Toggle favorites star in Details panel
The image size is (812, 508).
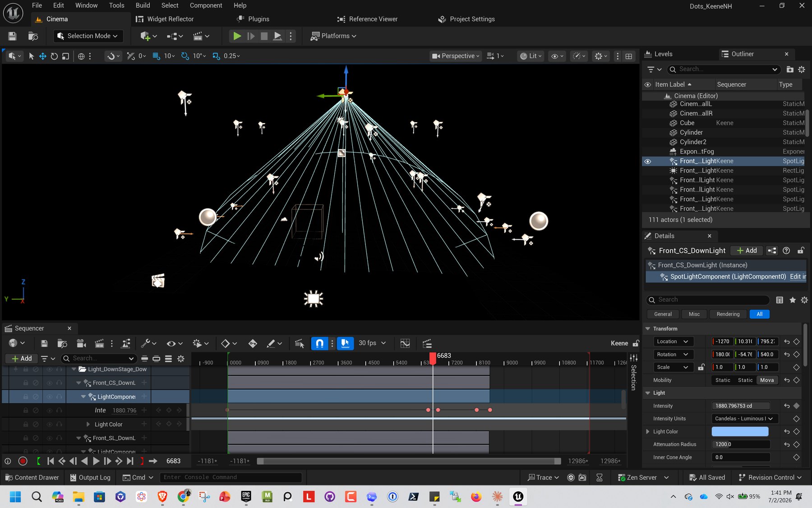click(793, 300)
